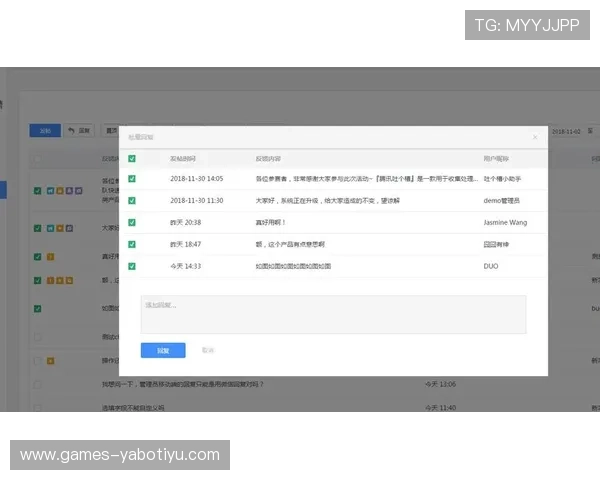Cancel the batch reply via 取消
The width and height of the screenshot is (600, 480).
[208, 350]
